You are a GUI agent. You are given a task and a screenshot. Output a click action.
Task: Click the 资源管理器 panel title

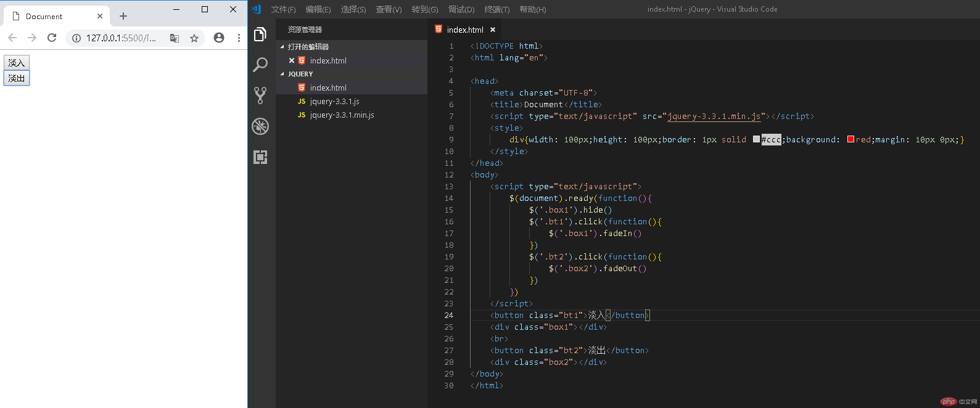pos(305,30)
